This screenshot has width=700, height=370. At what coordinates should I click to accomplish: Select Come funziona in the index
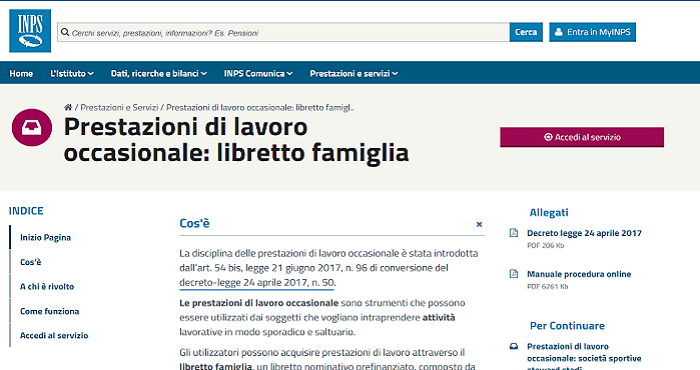tap(50, 311)
